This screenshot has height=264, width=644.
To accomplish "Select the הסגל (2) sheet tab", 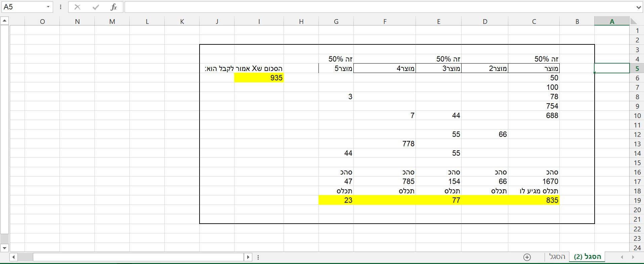I will coord(587,257).
